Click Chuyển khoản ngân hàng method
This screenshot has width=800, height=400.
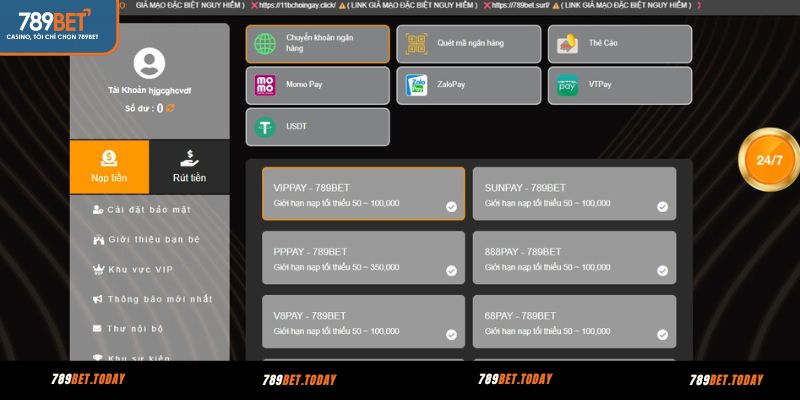tap(317, 44)
